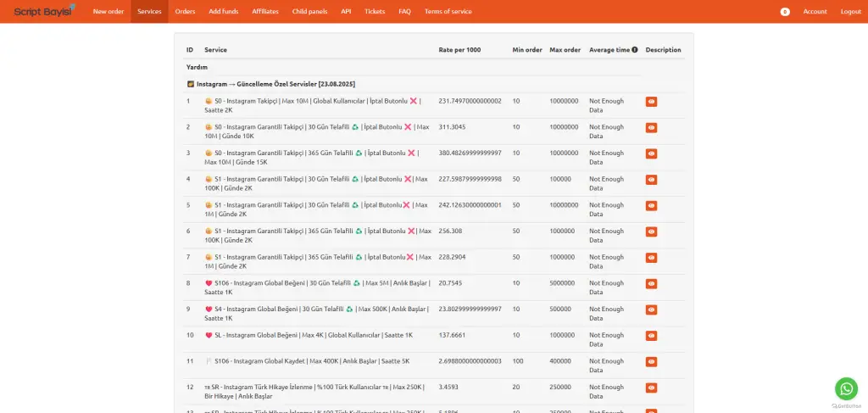Open description for SL Global Beğeni service
The image size is (868, 413).
tap(651, 336)
